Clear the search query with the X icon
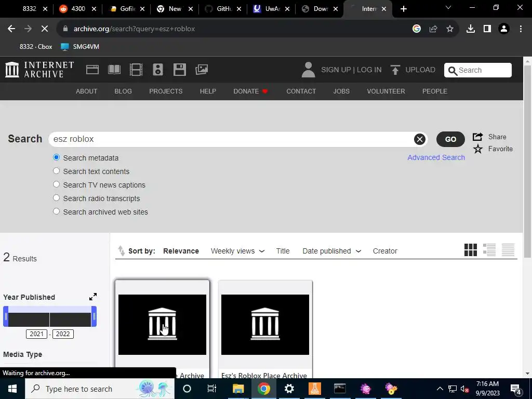Viewport: 532px width, 399px height. [x=420, y=139]
